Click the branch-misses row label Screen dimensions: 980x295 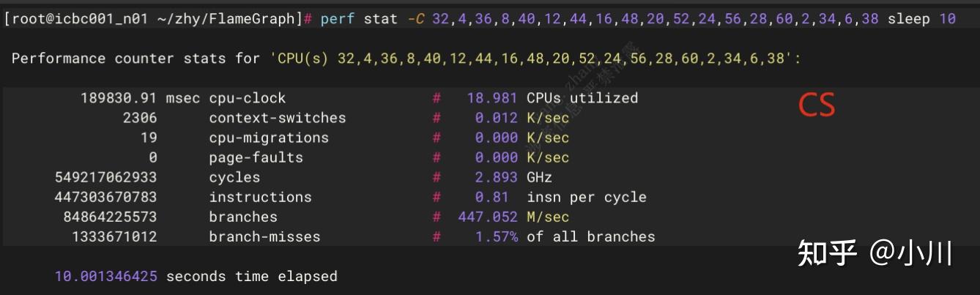tap(264, 236)
